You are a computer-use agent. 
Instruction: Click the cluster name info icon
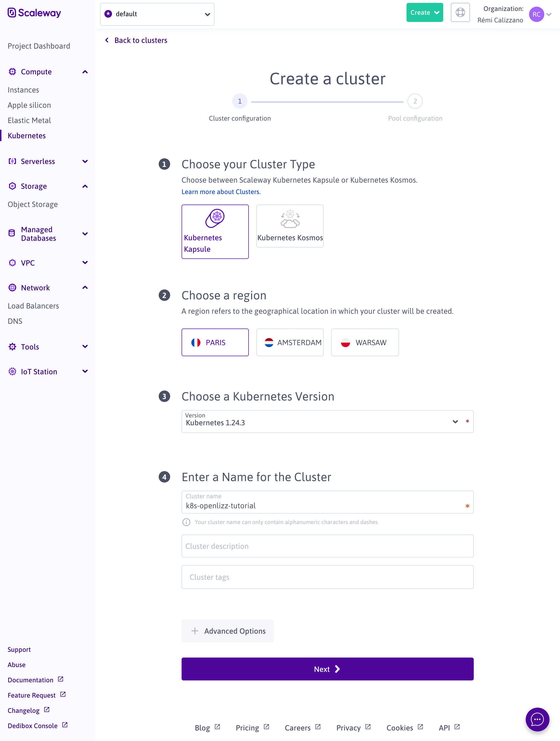186,522
